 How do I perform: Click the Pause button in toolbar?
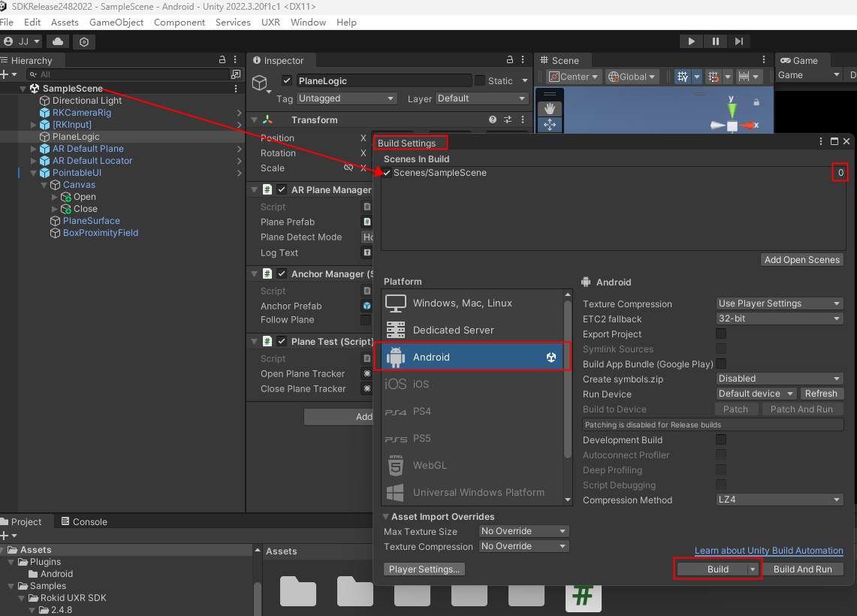pyautogui.click(x=716, y=41)
